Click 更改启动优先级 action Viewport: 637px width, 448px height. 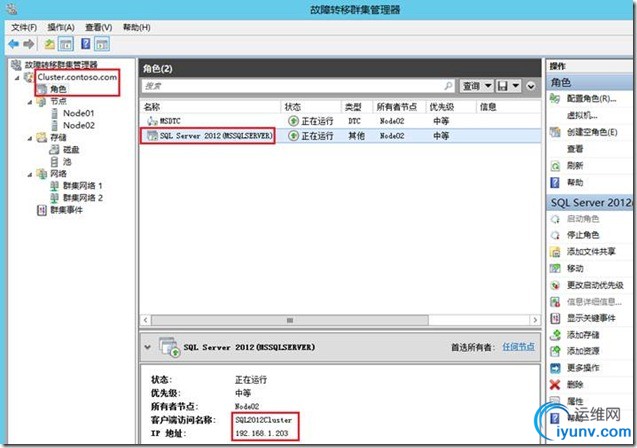[595, 285]
